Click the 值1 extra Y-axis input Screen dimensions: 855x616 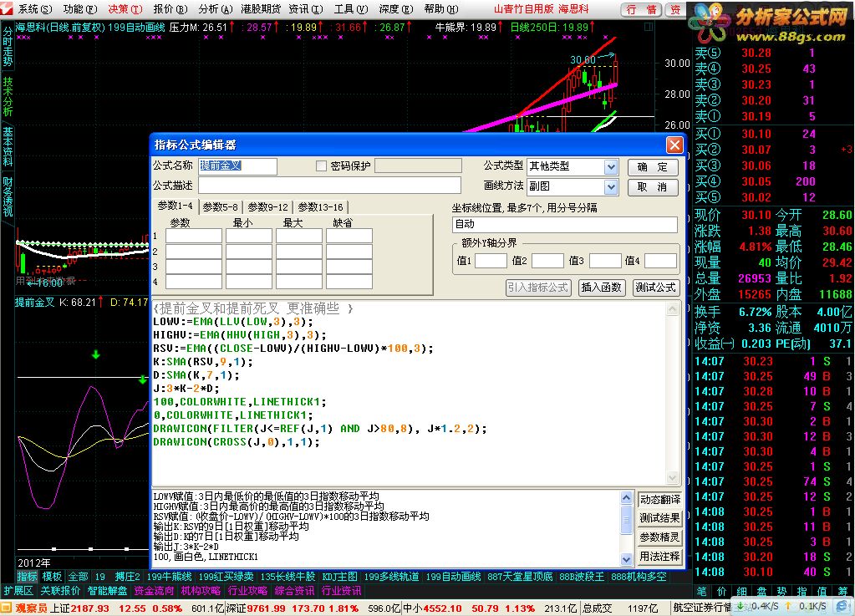click(491, 261)
